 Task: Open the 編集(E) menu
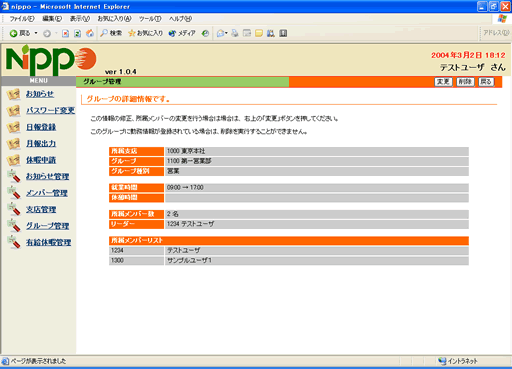pyautogui.click(x=52, y=19)
